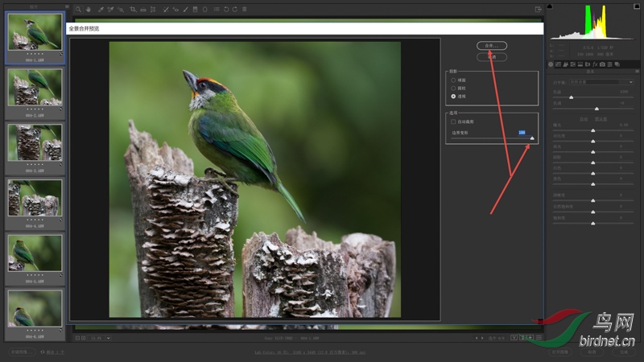
Task: Toggle full screen mode icon
Action: click(538, 10)
